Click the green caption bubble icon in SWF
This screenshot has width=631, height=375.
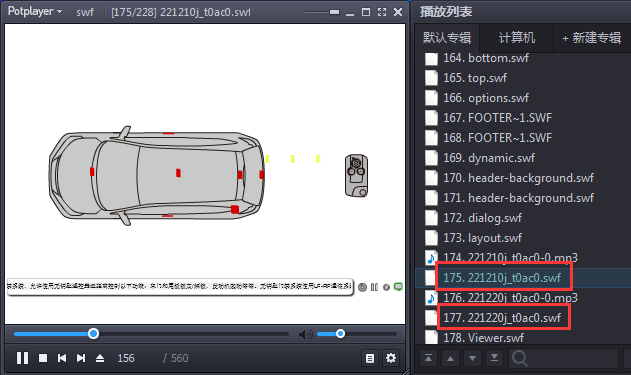coord(398,287)
